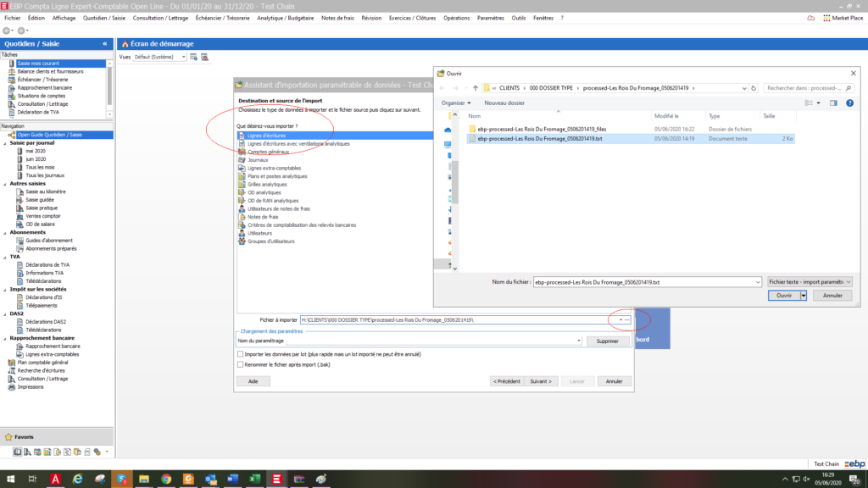
Task: Collapse the 'Abonnements' tree group
Action: point(6,233)
